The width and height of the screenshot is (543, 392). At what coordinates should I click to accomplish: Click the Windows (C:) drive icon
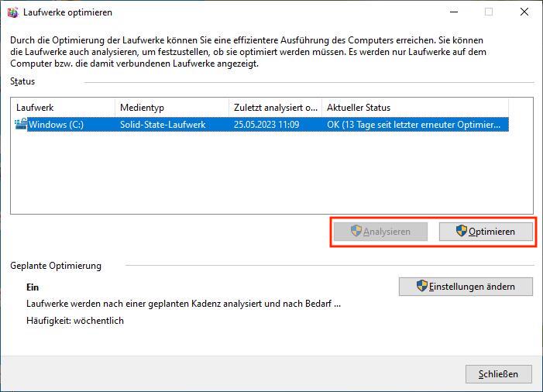[21, 124]
